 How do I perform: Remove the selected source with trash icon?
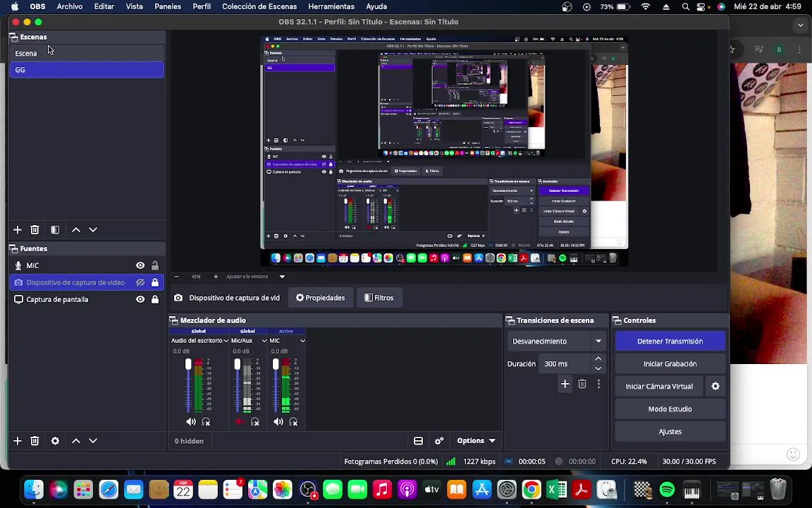[35, 440]
